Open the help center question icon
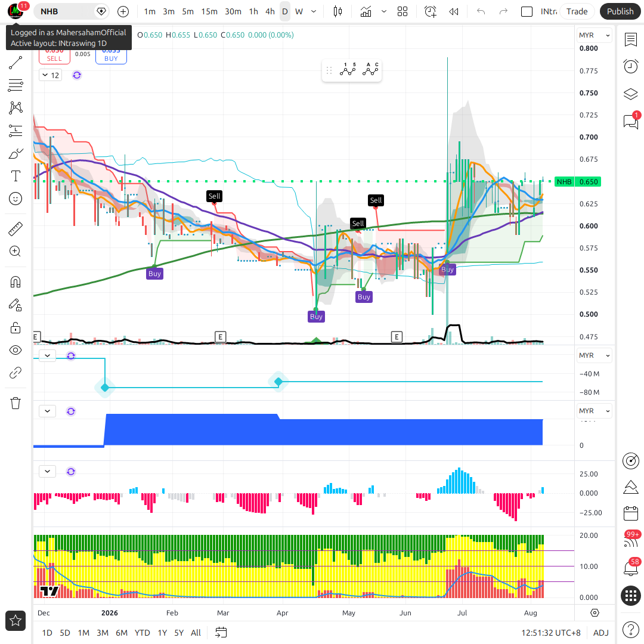The image size is (644, 644). point(630,630)
